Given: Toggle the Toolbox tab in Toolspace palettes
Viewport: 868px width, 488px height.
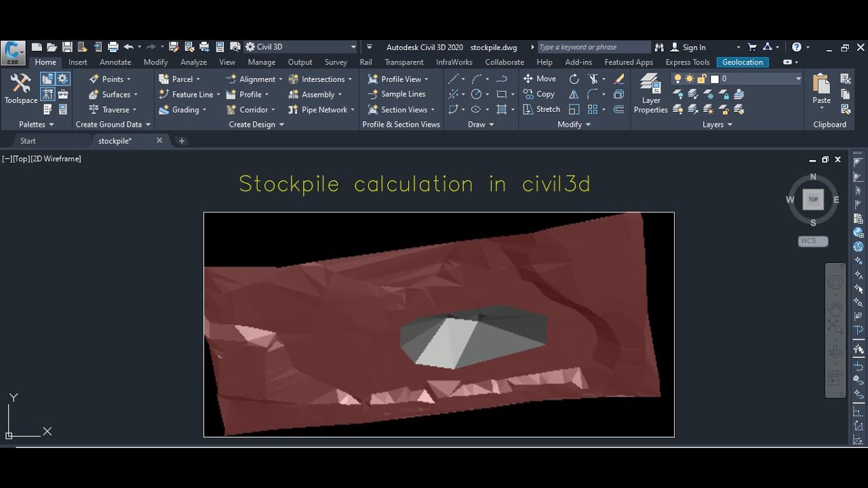Looking at the screenshot, I should click(x=62, y=94).
